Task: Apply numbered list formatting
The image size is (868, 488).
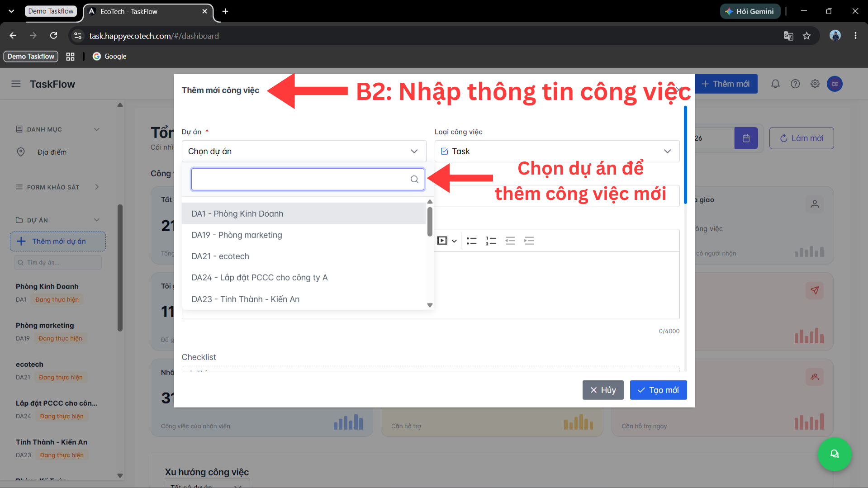Action: coord(491,241)
